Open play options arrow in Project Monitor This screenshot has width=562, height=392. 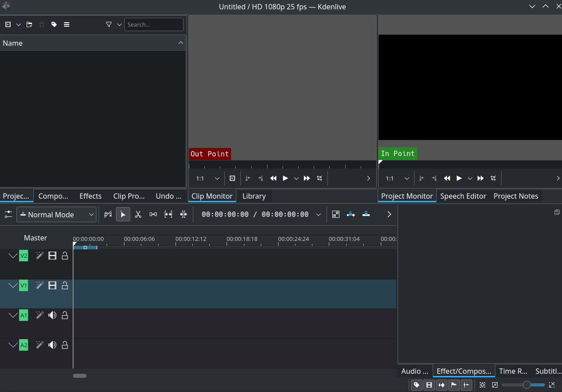[470, 178]
